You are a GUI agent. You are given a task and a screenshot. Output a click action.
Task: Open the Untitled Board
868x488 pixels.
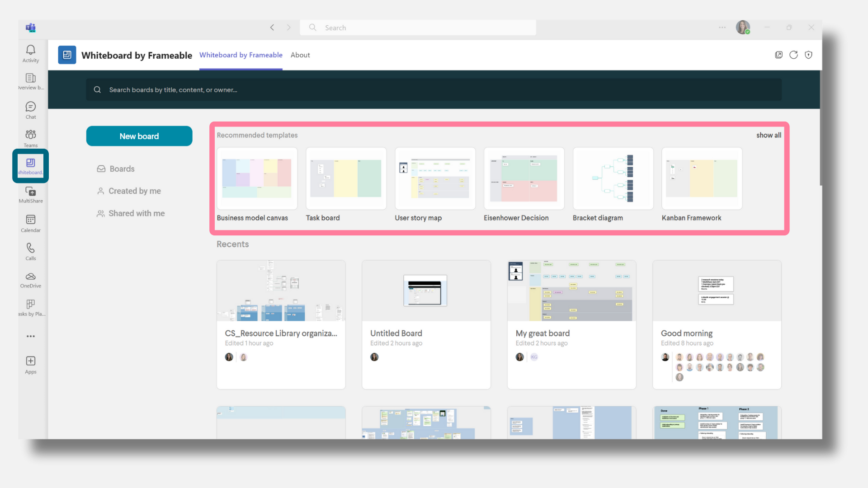426,324
